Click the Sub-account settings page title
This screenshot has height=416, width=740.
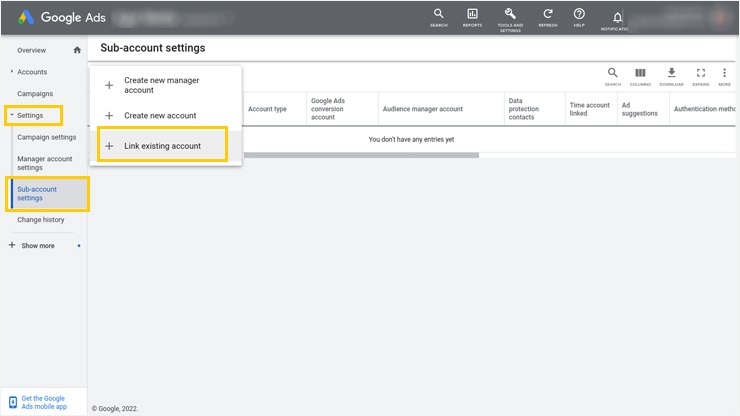[x=153, y=48]
